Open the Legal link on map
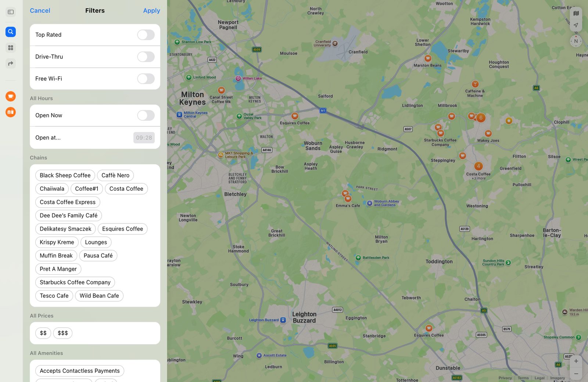Viewport: 588px width, 382px height. [539, 378]
